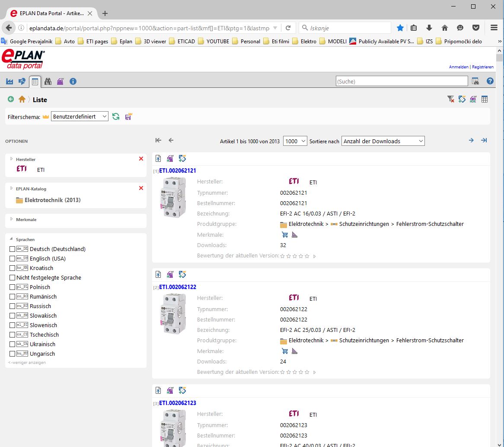Clear all filters with the filter-delete icon
Image resolution: width=504 pixels, height=447 pixels.
click(450, 99)
